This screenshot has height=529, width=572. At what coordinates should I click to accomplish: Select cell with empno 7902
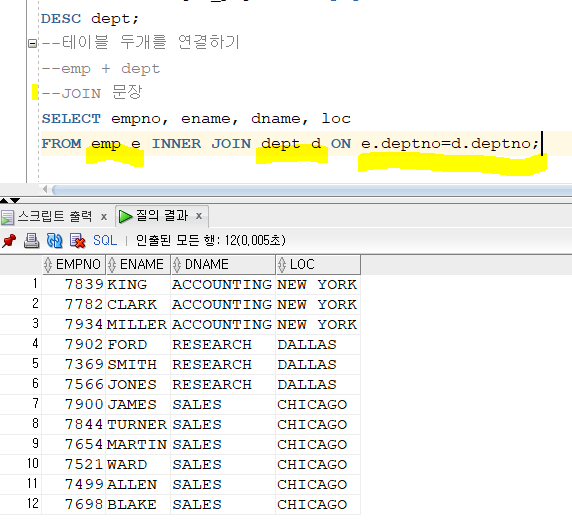pyautogui.click(x=74, y=345)
